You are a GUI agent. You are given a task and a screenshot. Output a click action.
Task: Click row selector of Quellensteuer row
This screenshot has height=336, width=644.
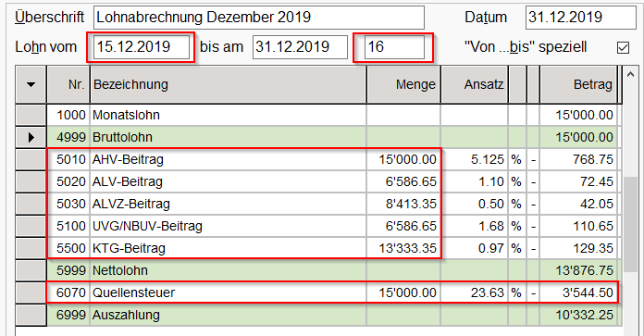pyautogui.click(x=31, y=292)
